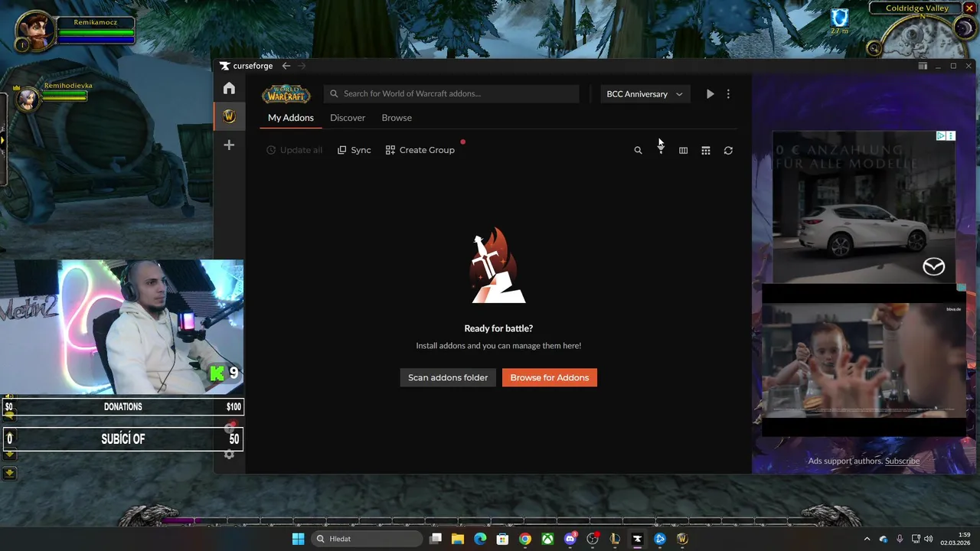Switch to the Browse tab
This screenshot has height=551, width=980.
(397, 118)
